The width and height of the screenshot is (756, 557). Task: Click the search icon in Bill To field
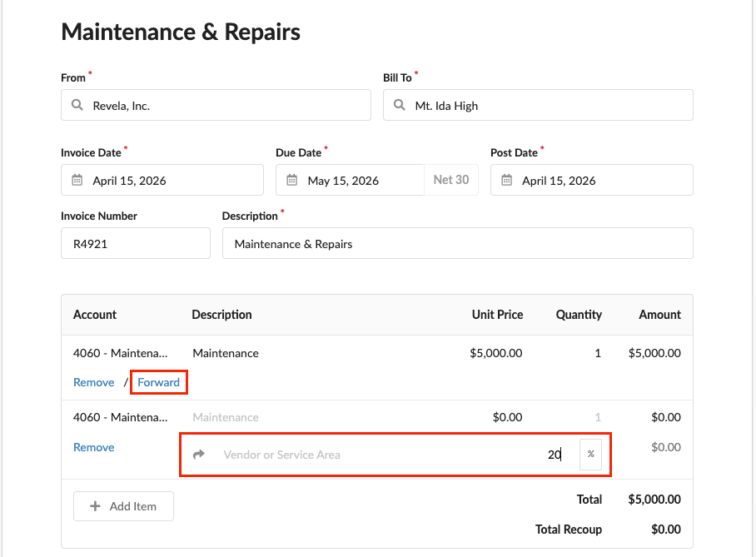tap(399, 105)
